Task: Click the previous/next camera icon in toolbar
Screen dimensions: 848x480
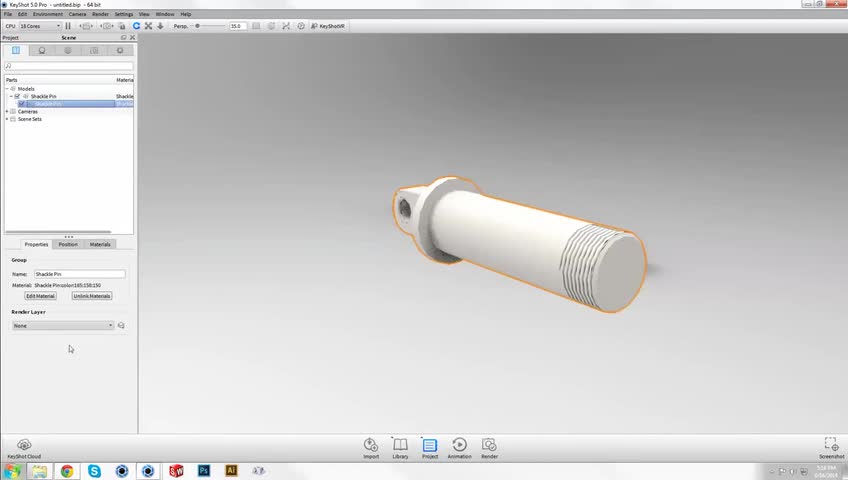Action: coord(107,26)
